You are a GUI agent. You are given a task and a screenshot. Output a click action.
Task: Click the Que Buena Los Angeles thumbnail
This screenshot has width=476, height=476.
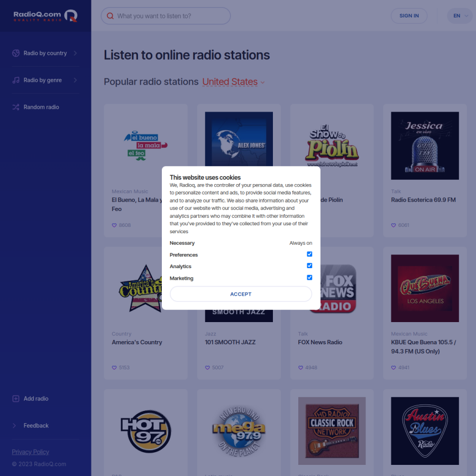pyautogui.click(x=425, y=288)
